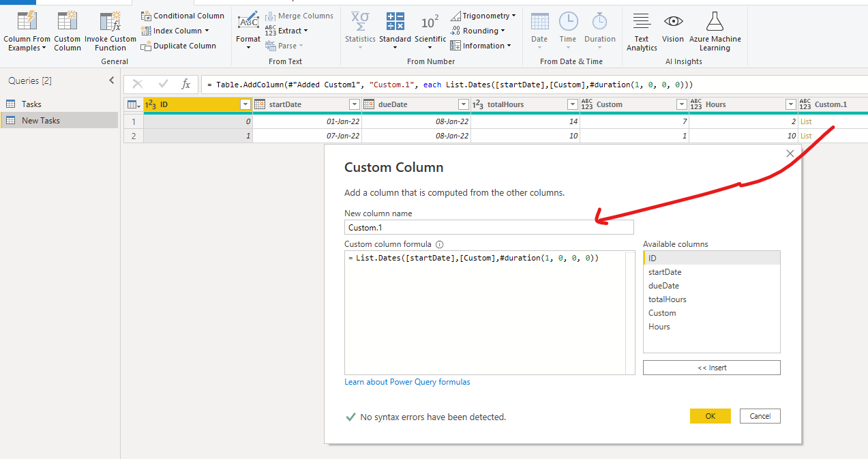Viewport: 868px width, 459px height.
Task: Select dueDate in Available columns
Action: tap(711, 286)
